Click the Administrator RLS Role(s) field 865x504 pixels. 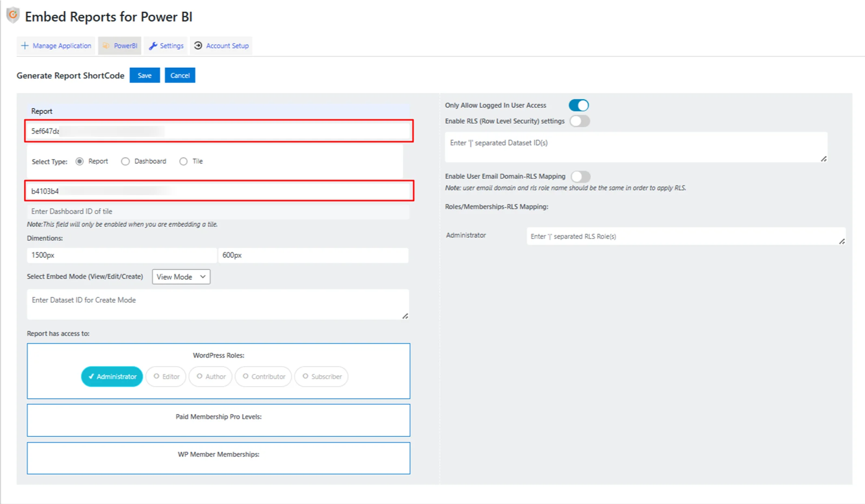tap(686, 236)
